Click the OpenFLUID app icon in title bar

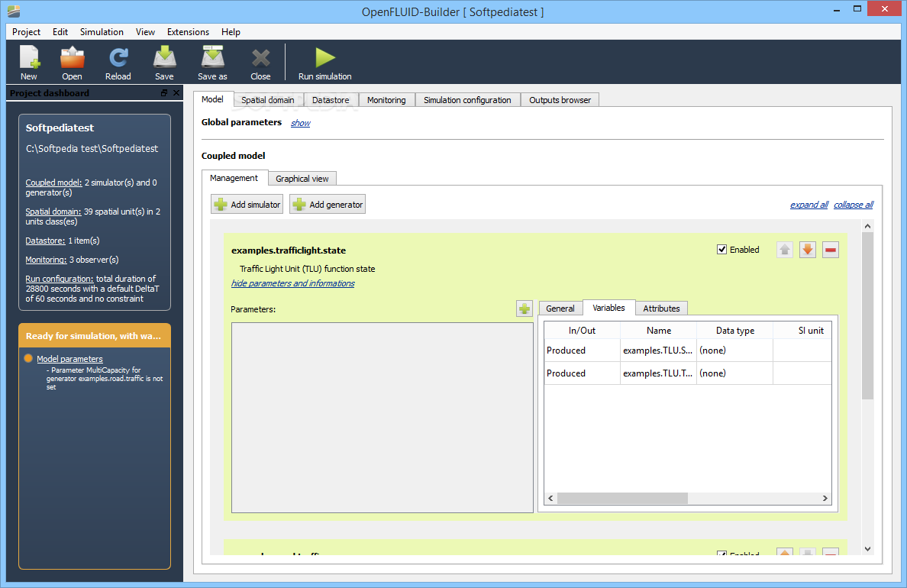[14, 11]
